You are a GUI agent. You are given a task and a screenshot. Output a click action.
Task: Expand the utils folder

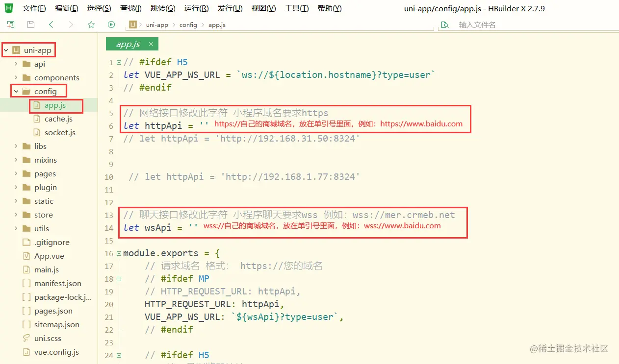pos(16,228)
